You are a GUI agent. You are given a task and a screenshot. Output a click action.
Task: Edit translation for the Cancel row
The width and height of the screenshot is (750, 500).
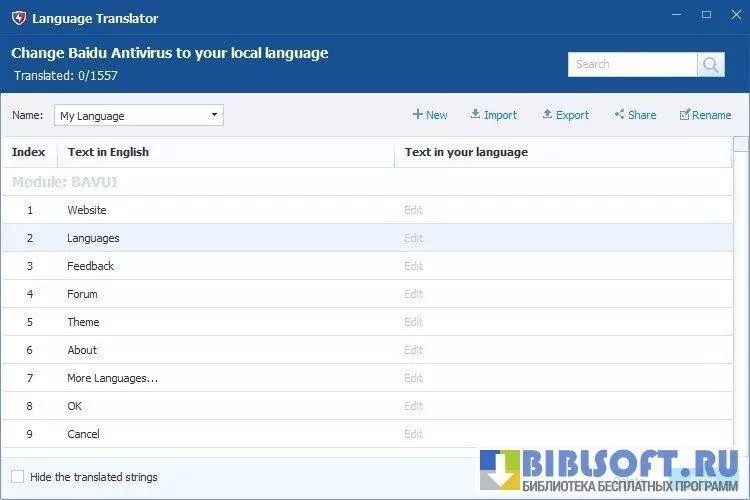(413, 434)
